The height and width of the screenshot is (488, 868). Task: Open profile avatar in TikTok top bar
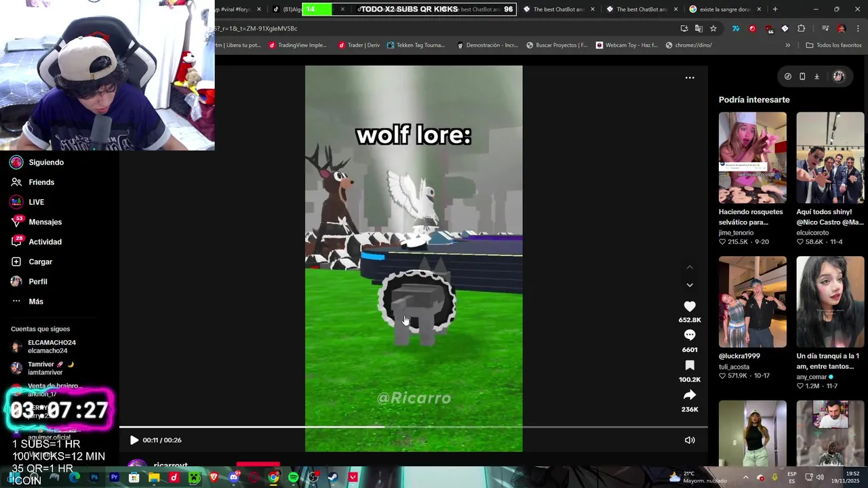839,77
